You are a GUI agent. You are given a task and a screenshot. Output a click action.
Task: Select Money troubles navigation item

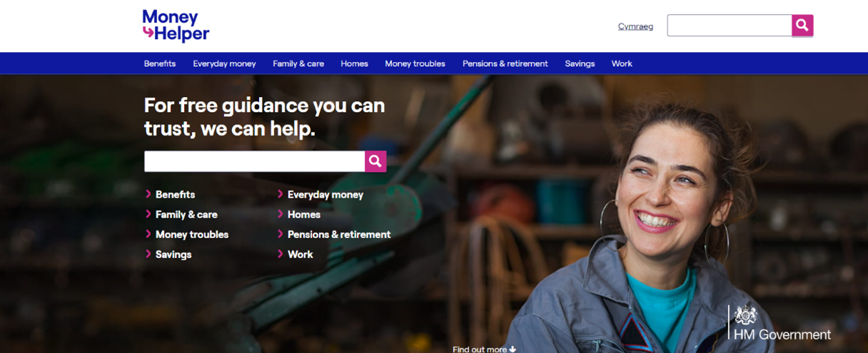tap(415, 63)
